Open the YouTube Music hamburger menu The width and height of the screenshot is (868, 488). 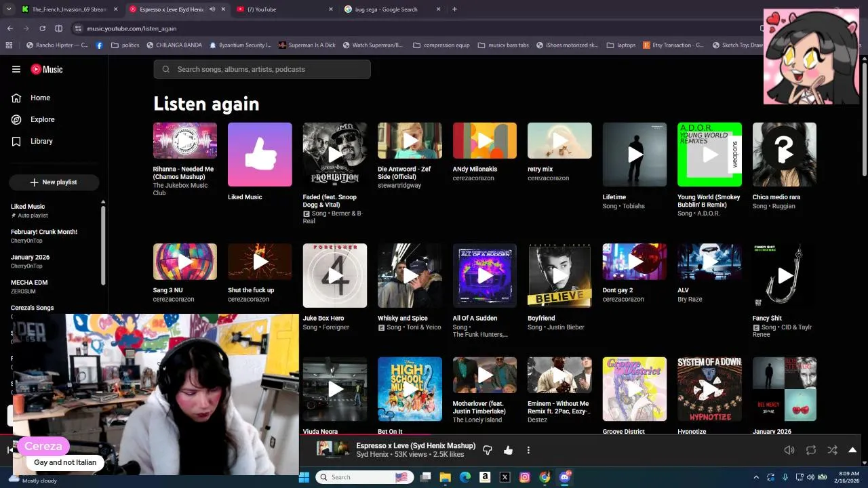pos(16,69)
